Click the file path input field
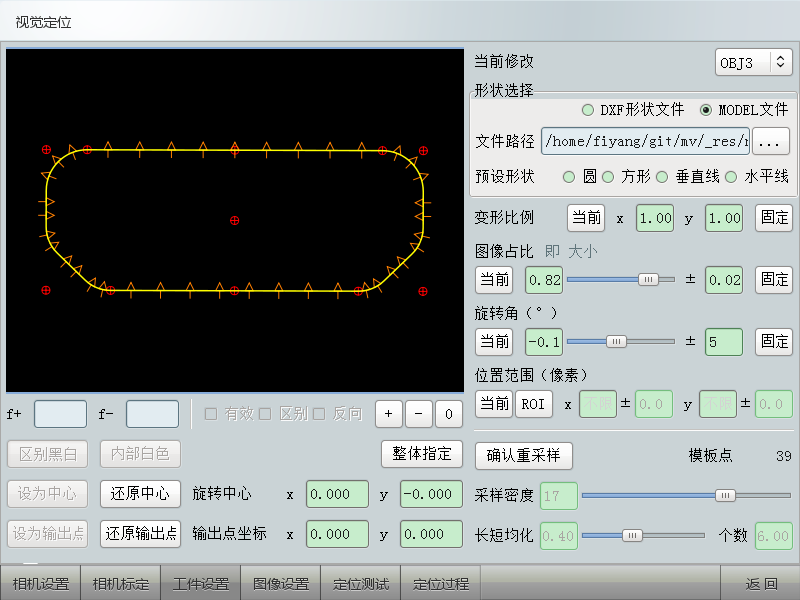 (644, 141)
